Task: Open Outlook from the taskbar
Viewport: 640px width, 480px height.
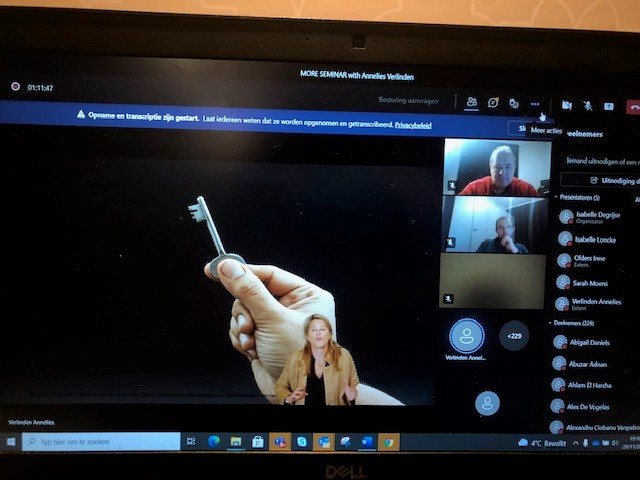Action: click(x=324, y=442)
